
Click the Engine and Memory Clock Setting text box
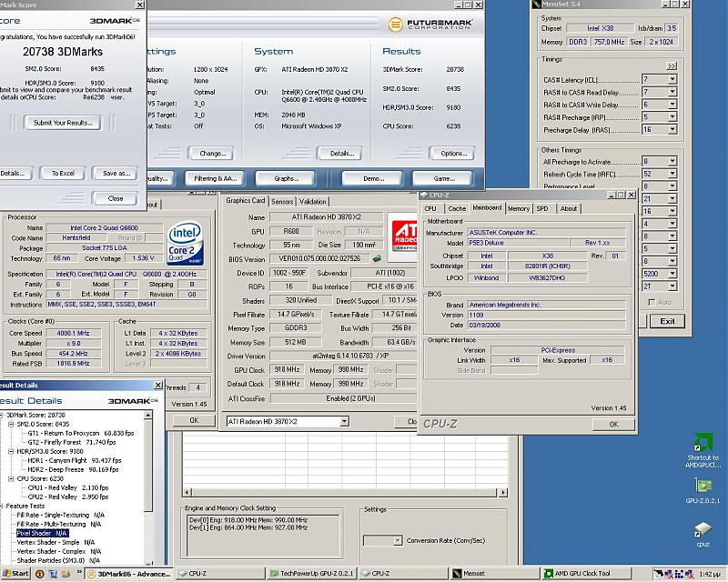[x=263, y=534]
